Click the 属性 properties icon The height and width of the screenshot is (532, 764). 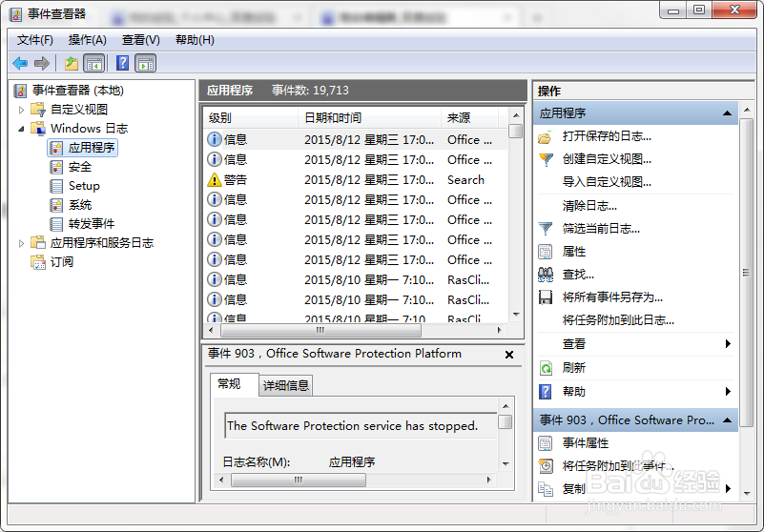click(546, 252)
